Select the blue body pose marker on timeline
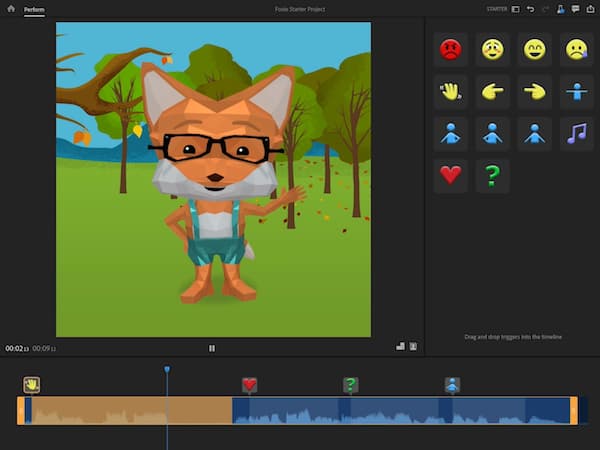 [x=452, y=385]
